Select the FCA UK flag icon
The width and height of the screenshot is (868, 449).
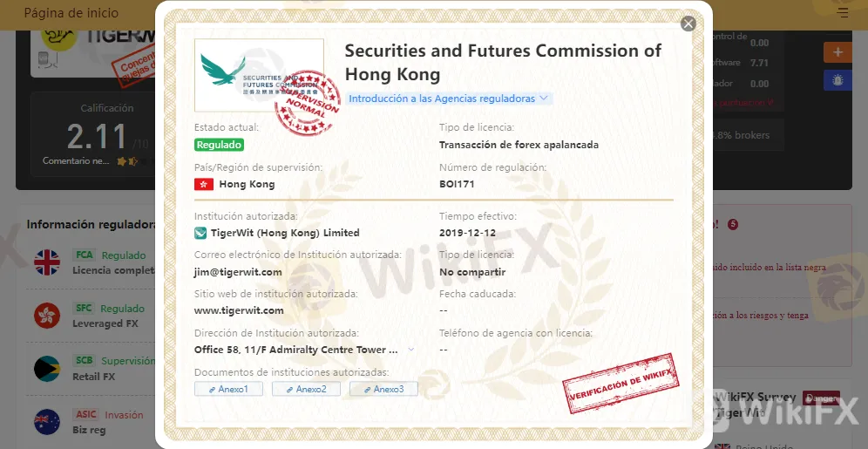[x=47, y=262]
